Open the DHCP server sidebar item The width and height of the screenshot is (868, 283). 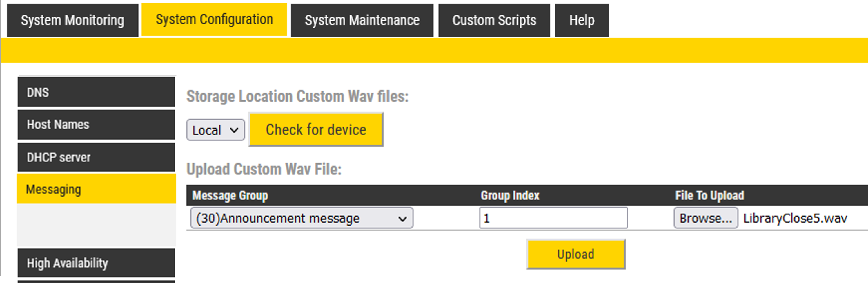click(x=96, y=157)
